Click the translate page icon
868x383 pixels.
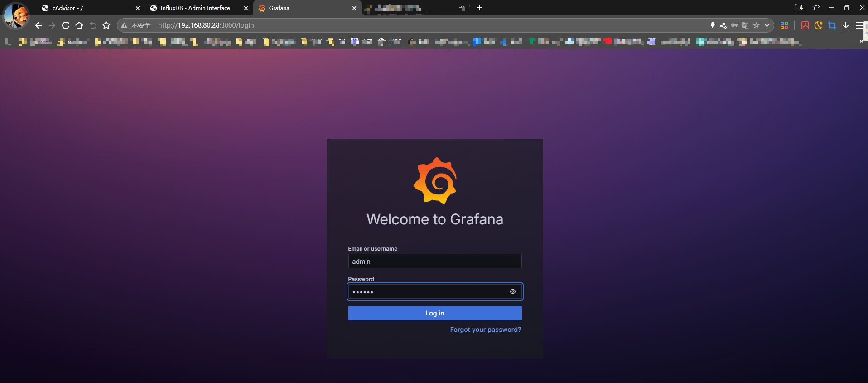point(745,25)
